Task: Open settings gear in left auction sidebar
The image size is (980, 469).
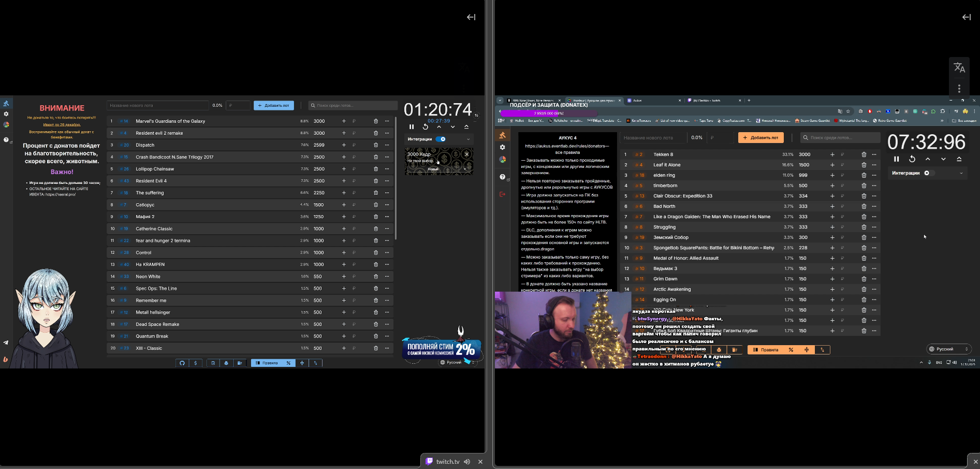Action: 6,114
